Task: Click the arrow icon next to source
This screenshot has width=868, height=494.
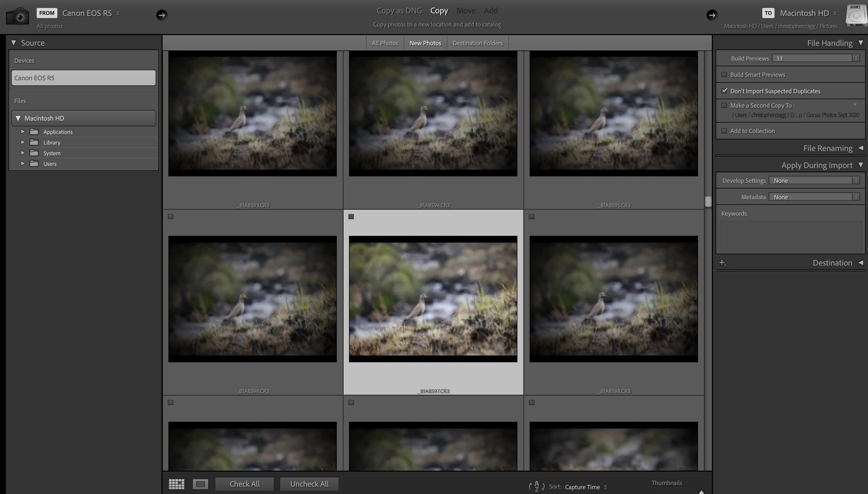Action: pyautogui.click(x=161, y=15)
